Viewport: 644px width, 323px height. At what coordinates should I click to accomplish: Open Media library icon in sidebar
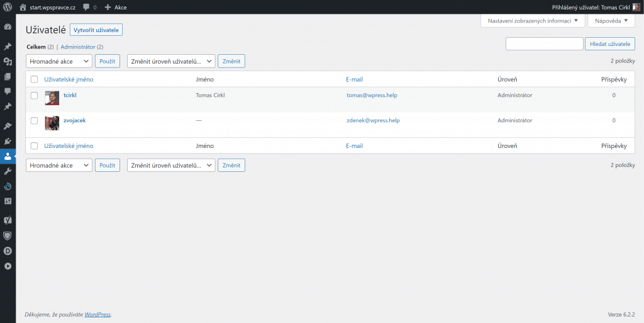coord(8,62)
